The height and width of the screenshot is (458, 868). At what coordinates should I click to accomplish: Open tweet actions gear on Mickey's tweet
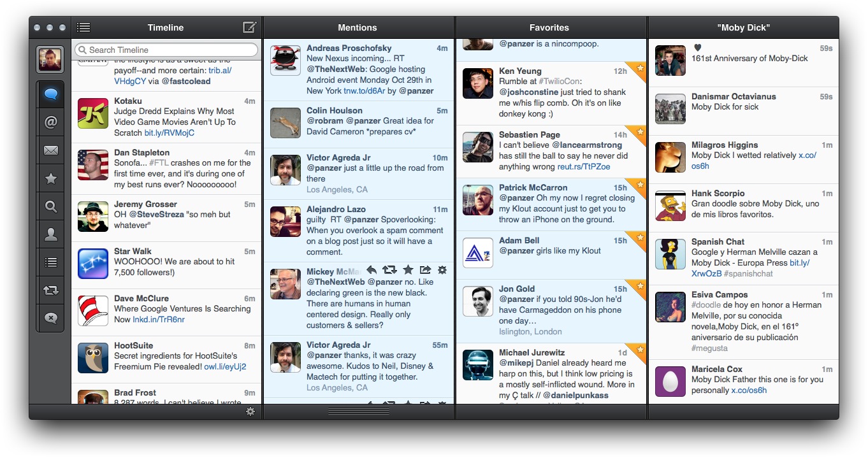pos(442,270)
